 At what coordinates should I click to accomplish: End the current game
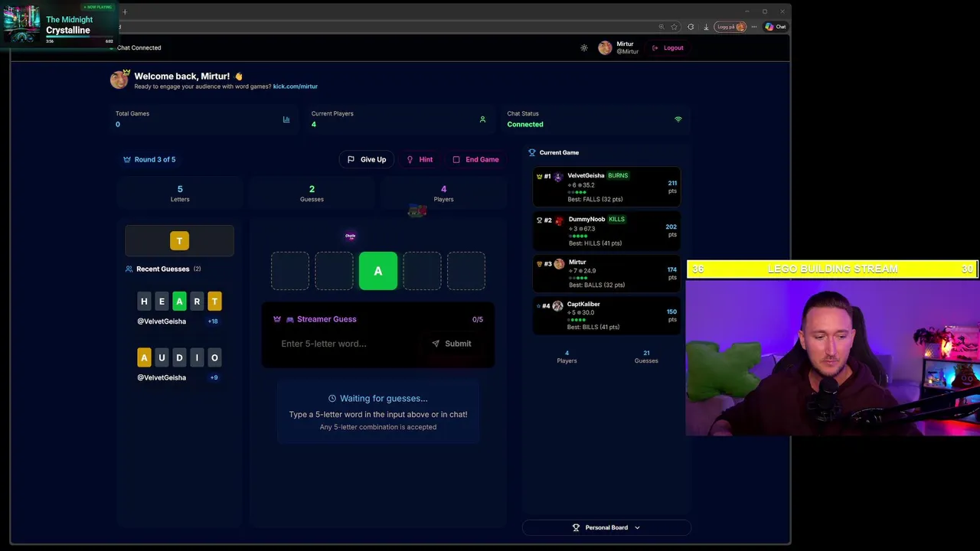(475, 159)
